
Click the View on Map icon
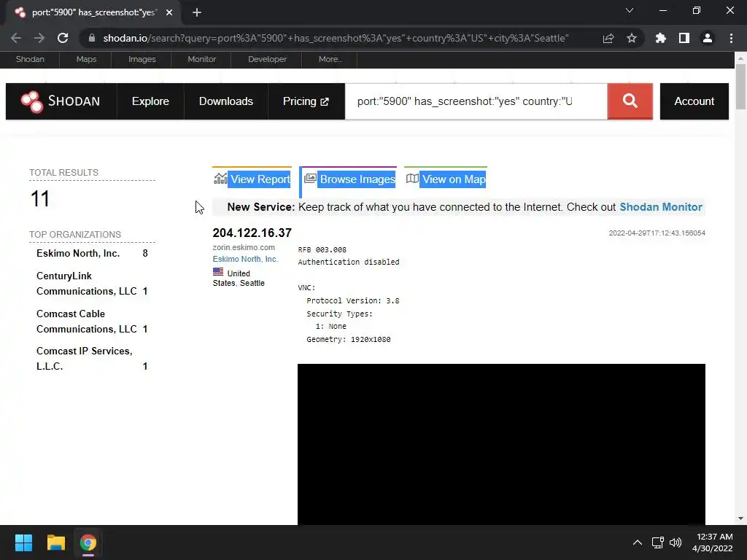coord(412,179)
